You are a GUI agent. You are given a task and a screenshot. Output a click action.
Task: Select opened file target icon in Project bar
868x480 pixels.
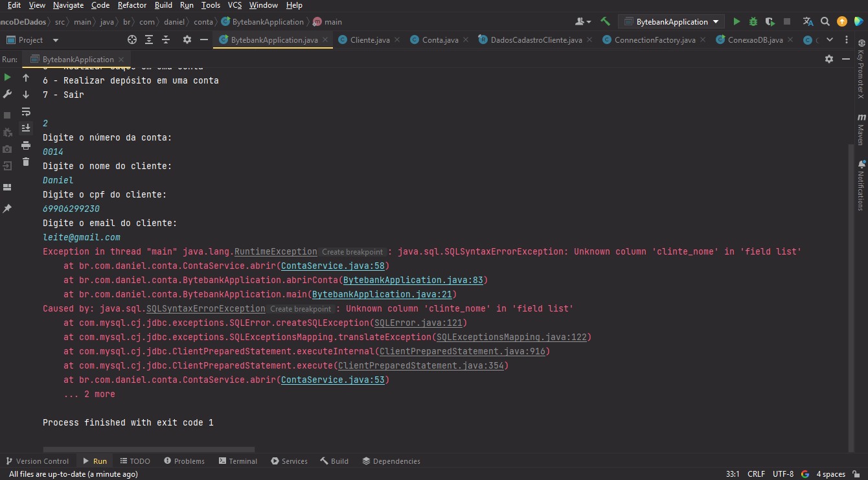click(x=132, y=40)
